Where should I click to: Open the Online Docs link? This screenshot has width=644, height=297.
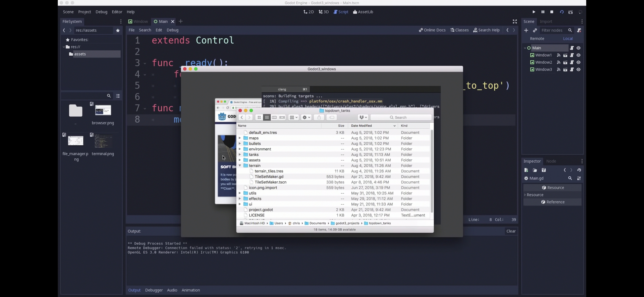coord(432,30)
